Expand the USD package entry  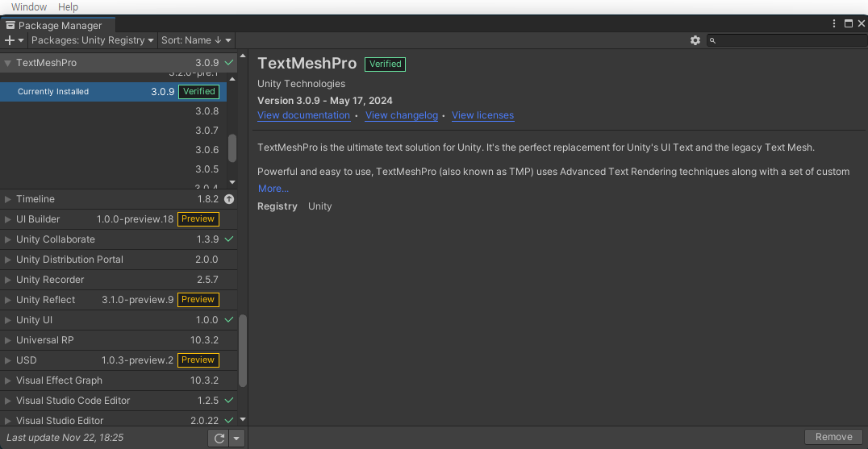coord(8,360)
